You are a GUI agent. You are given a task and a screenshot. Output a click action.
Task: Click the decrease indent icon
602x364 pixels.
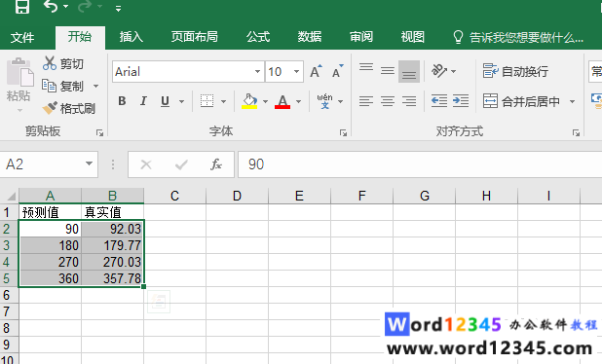pos(438,101)
